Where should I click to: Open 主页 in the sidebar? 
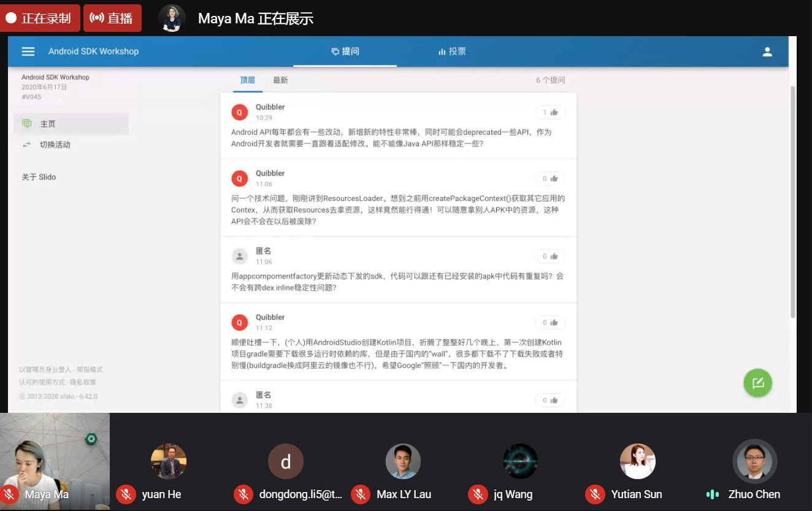(x=71, y=124)
